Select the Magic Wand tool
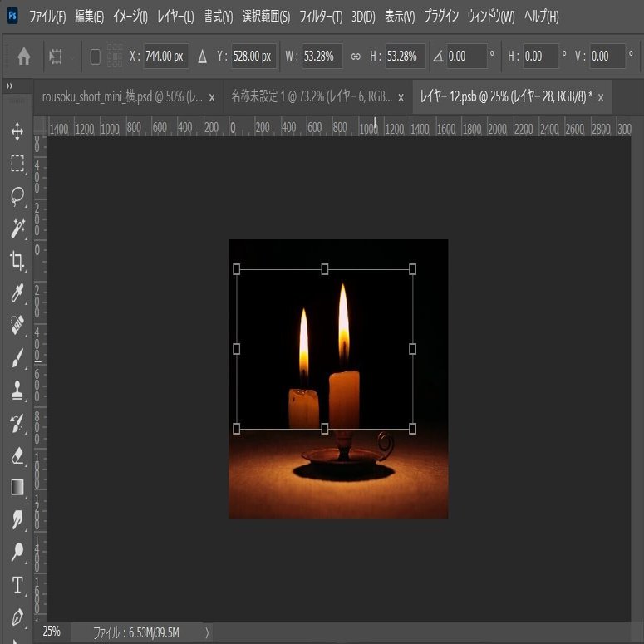Image resolution: width=644 pixels, height=644 pixels. [x=17, y=229]
